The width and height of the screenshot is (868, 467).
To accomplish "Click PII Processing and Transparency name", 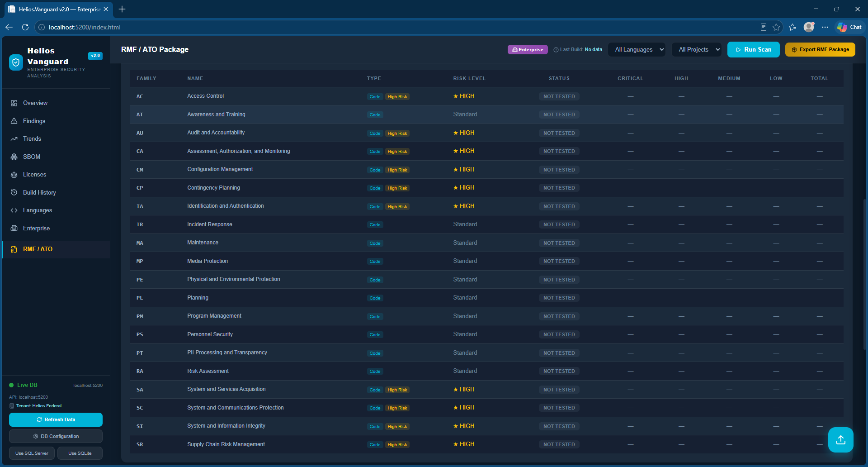I will 227,353.
